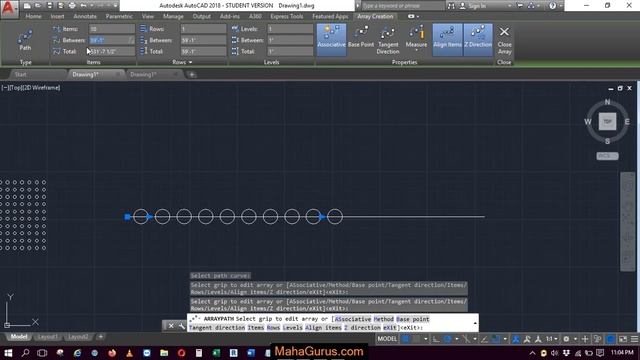The height and width of the screenshot is (360, 640).
Task: Click the Items count input field
Action: coord(112,29)
